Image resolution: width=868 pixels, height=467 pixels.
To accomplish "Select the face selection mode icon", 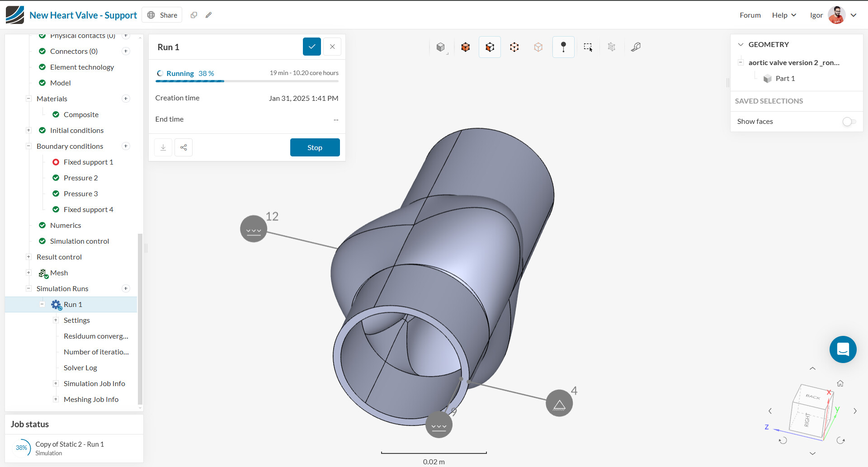I will (x=490, y=47).
